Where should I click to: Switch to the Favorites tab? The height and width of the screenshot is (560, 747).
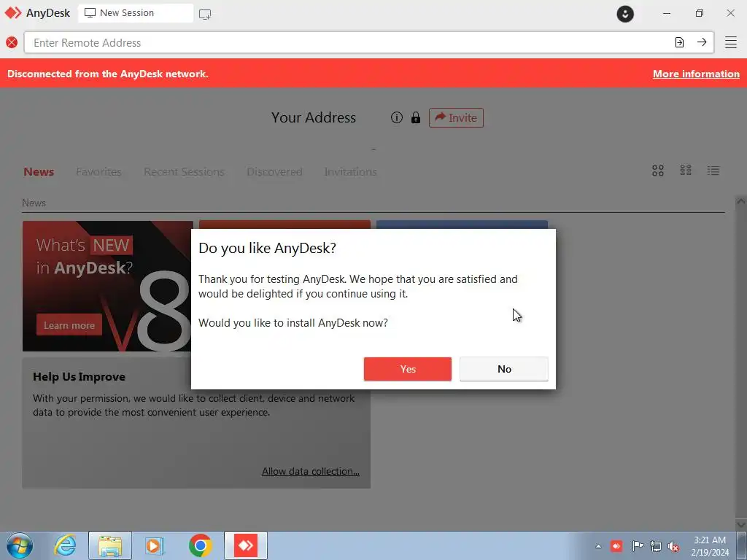pos(98,171)
